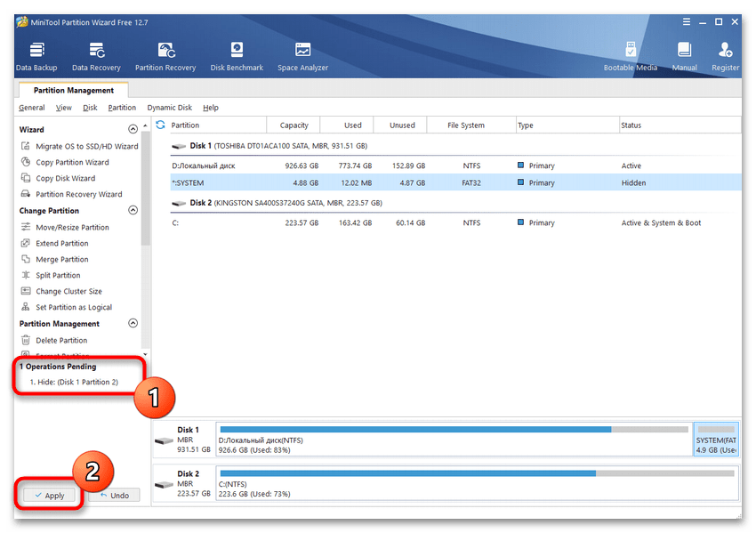Screen dimensions: 756x533
Task: Open the General menu
Action: coord(32,108)
